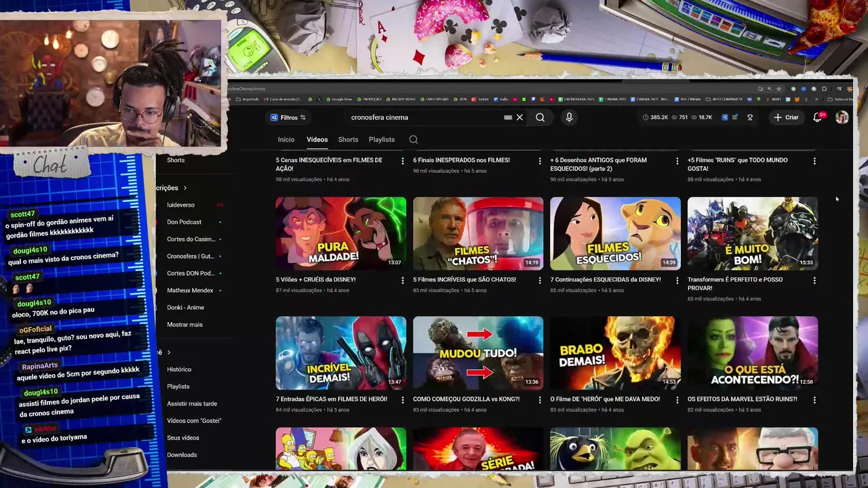Viewport: 868px width, 488px height.
Task: Switch to the Shorts channel tab
Action: [x=348, y=140]
